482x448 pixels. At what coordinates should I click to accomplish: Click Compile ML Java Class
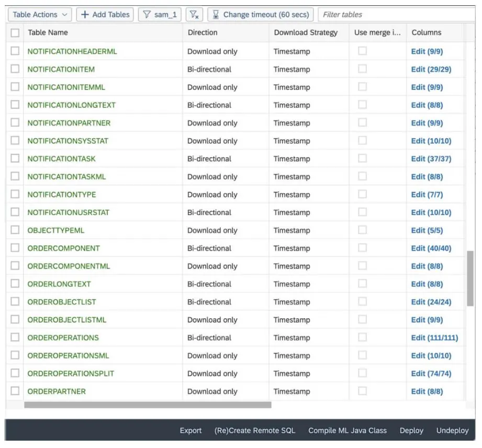(x=348, y=431)
